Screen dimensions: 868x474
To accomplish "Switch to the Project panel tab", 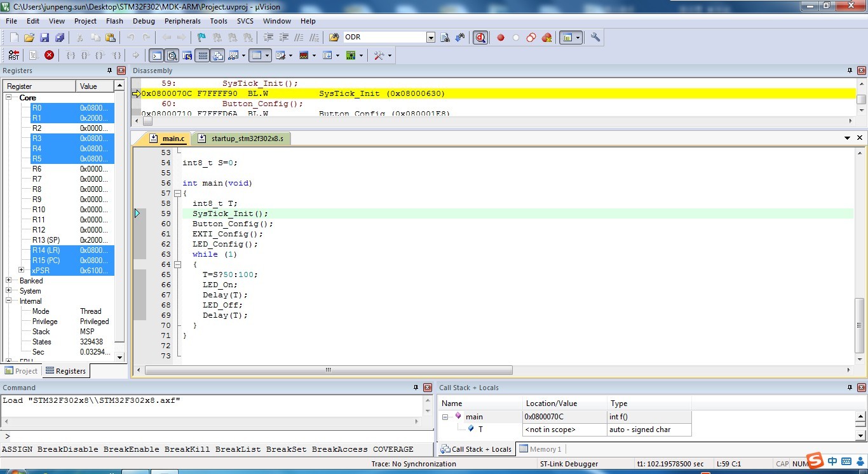I will pos(22,371).
